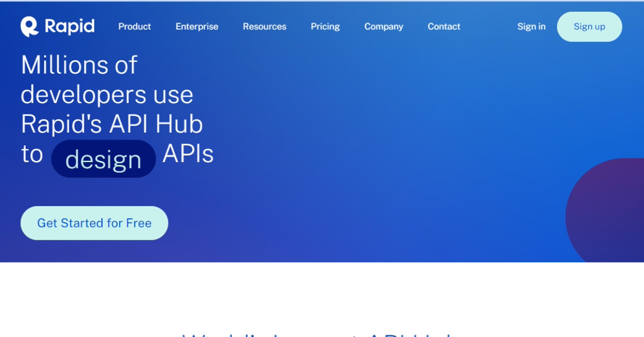Screen dimensions: 644x337
Task: Open the Product menu
Action: coord(134,26)
